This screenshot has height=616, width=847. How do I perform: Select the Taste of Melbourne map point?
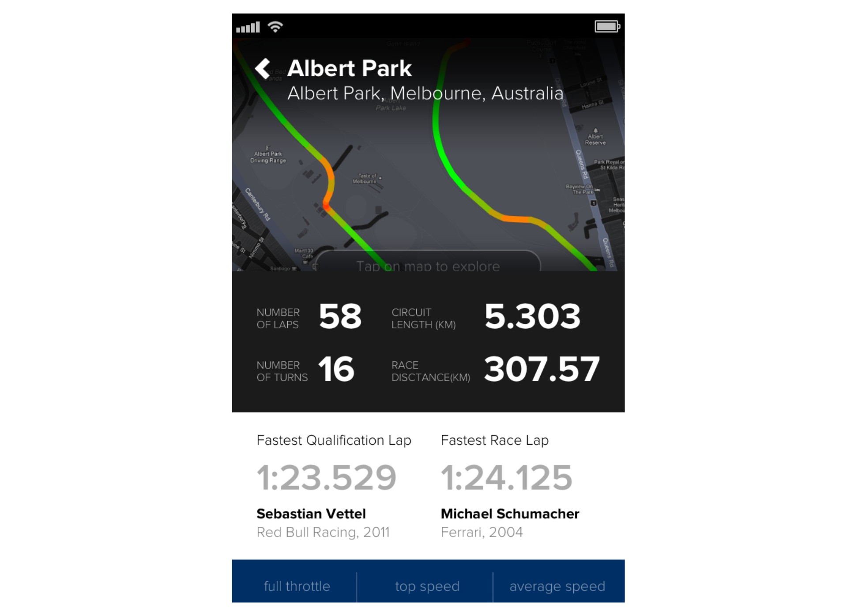366,178
